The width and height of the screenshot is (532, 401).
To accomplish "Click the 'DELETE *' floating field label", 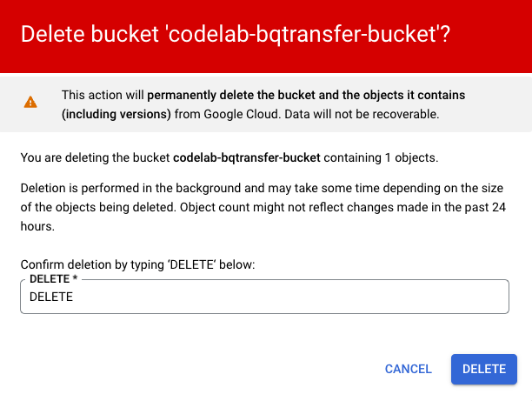I will 52,279.
